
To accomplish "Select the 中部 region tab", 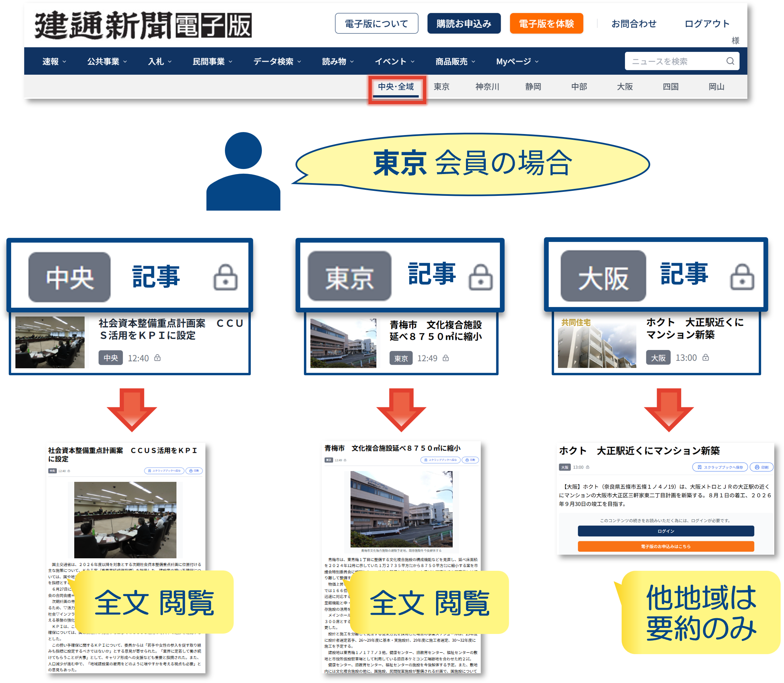I will point(579,87).
